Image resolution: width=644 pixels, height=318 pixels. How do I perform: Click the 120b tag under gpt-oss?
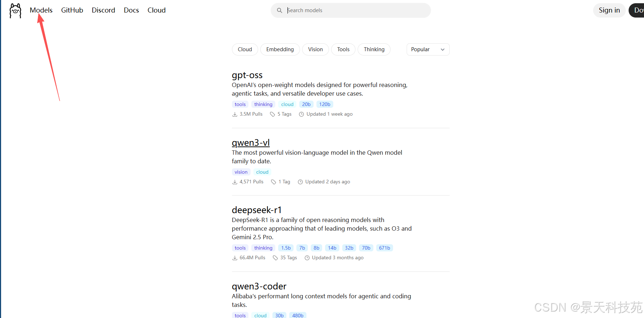pos(325,104)
